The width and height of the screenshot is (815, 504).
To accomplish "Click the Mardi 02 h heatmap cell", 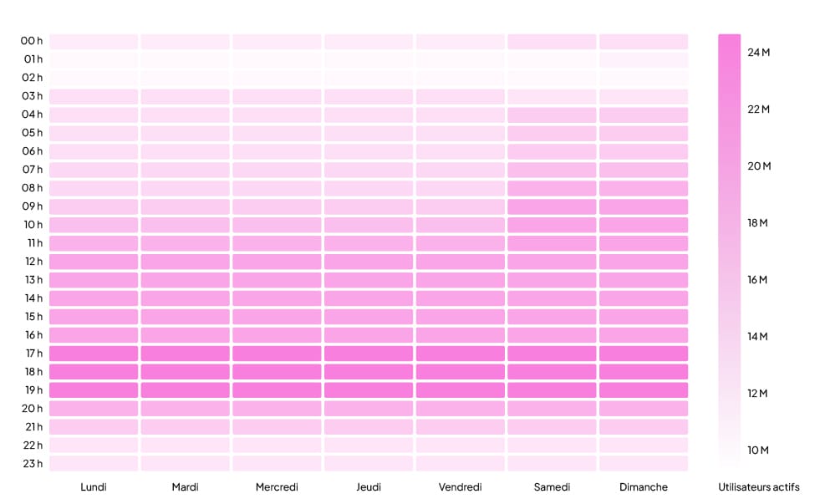I will click(185, 78).
